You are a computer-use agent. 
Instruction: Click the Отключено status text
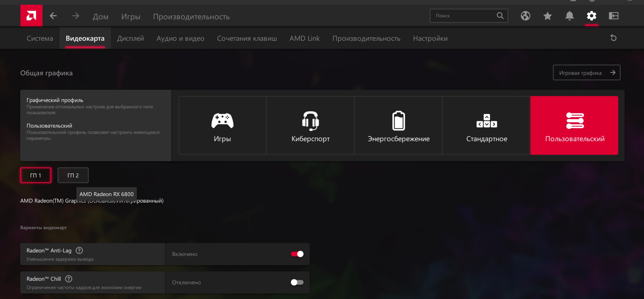tap(186, 282)
